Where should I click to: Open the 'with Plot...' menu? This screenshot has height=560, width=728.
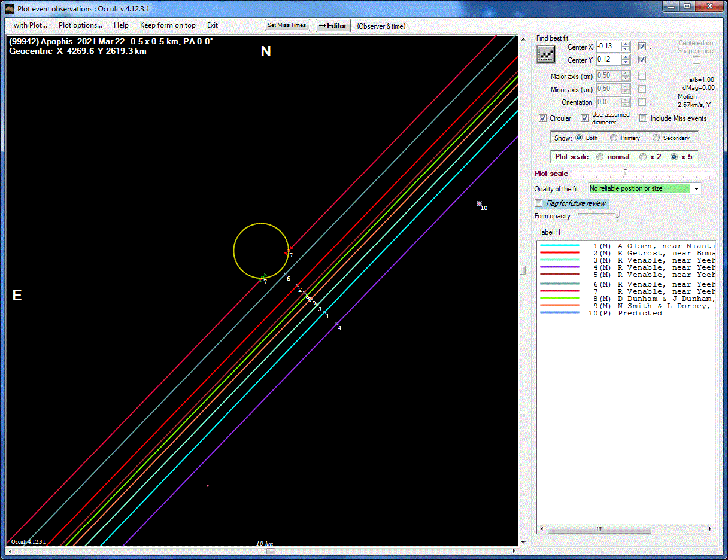tap(31, 25)
